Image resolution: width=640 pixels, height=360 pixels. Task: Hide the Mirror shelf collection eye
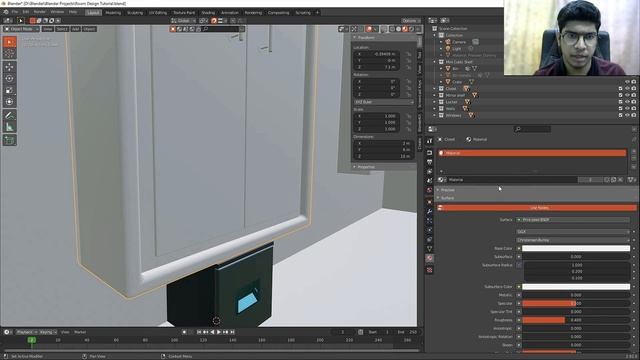coord(627,95)
